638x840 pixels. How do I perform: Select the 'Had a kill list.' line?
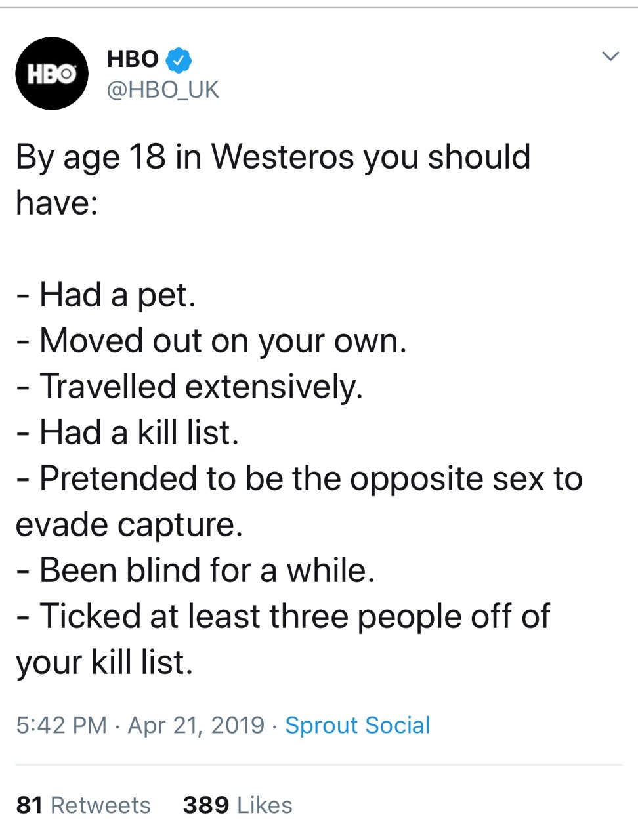(x=127, y=433)
